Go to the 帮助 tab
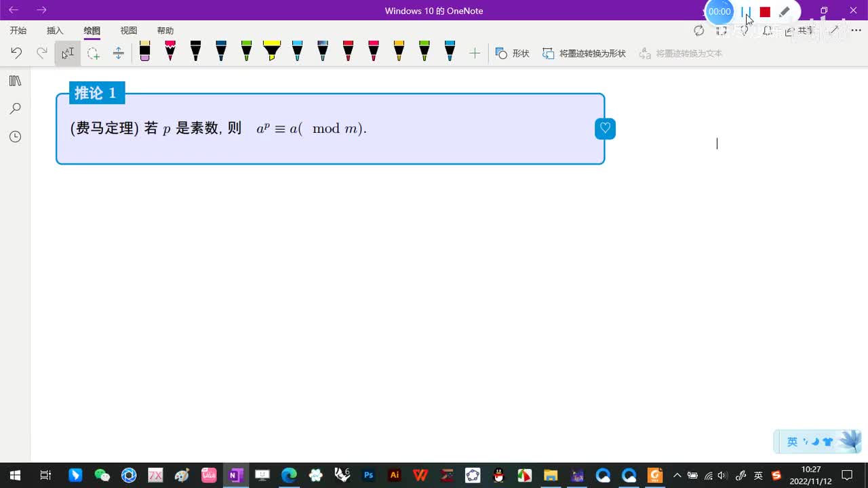This screenshot has width=868, height=488. click(165, 30)
